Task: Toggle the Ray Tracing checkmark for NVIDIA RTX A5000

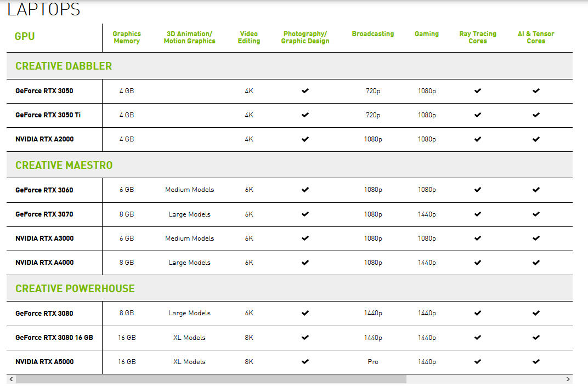Action: pos(477,362)
